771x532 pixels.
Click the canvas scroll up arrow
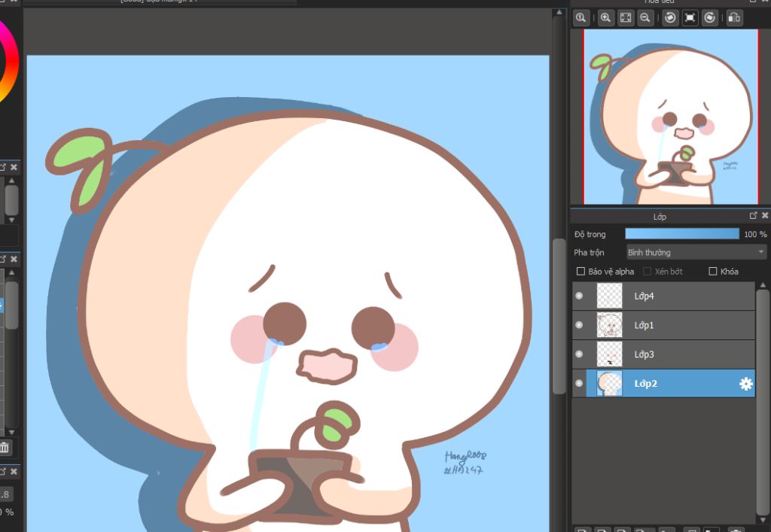pos(559,12)
